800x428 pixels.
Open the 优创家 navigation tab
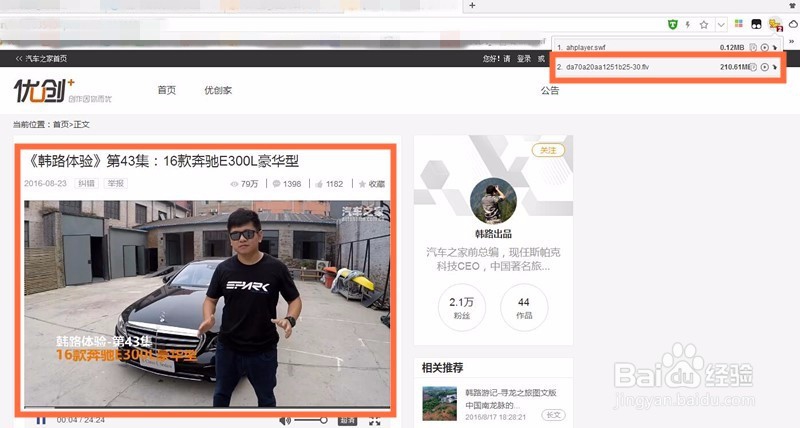pyautogui.click(x=218, y=90)
